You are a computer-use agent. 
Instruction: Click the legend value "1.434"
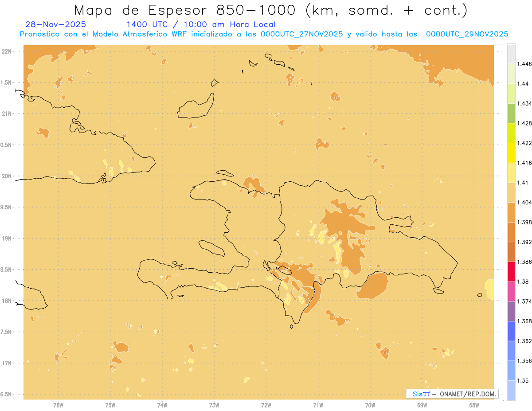pos(524,103)
